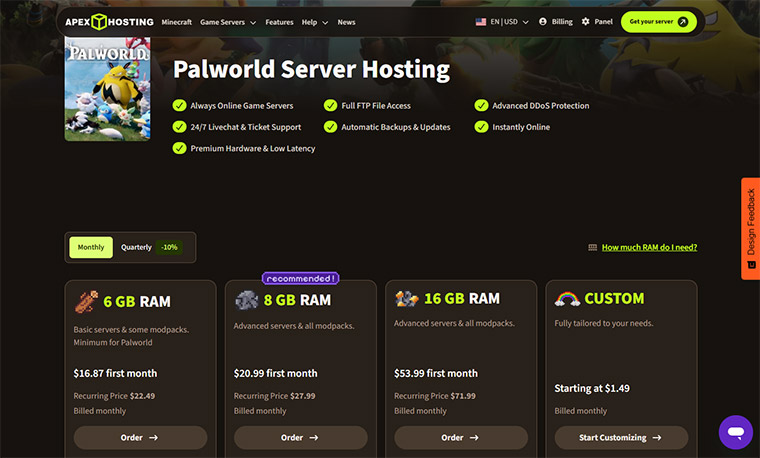Screen dimensions: 760x458
Task: Switch to Quarterly billing
Action: tap(136, 247)
